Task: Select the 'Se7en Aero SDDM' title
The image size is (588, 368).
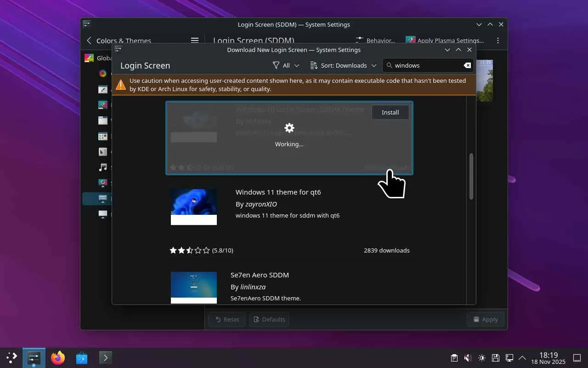Action: tap(260, 275)
